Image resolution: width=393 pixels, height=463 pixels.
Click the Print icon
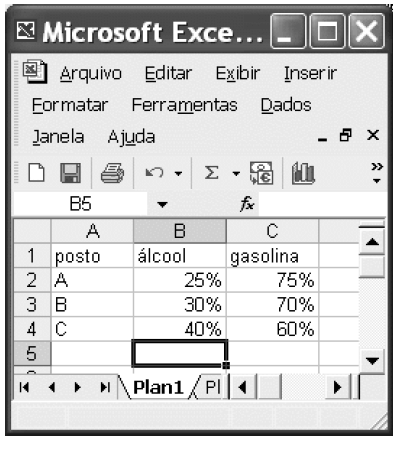click(x=112, y=173)
